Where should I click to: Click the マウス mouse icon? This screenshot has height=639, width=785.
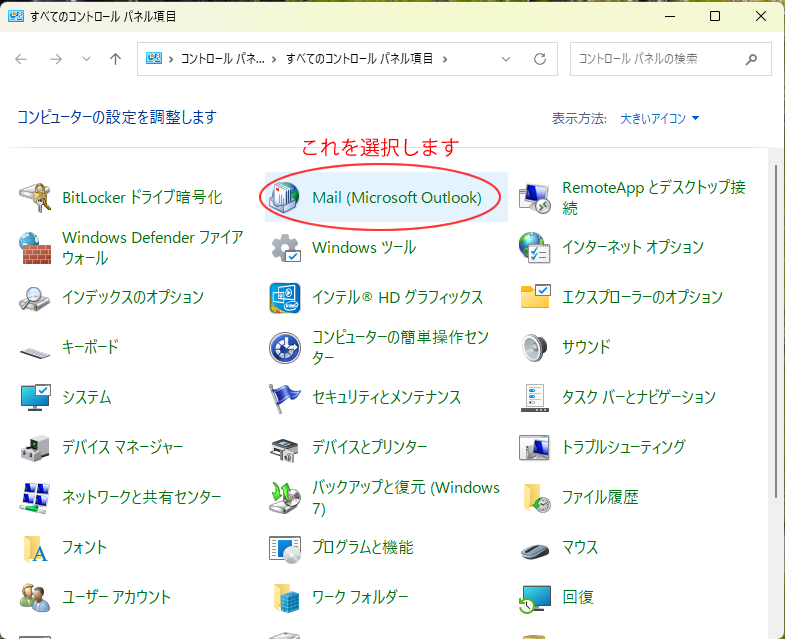point(536,547)
